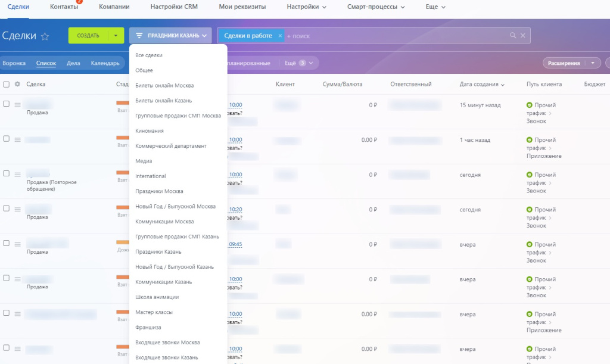Open the row menu of the first deal
Viewport: 610px width, 364px height.
[x=17, y=105]
